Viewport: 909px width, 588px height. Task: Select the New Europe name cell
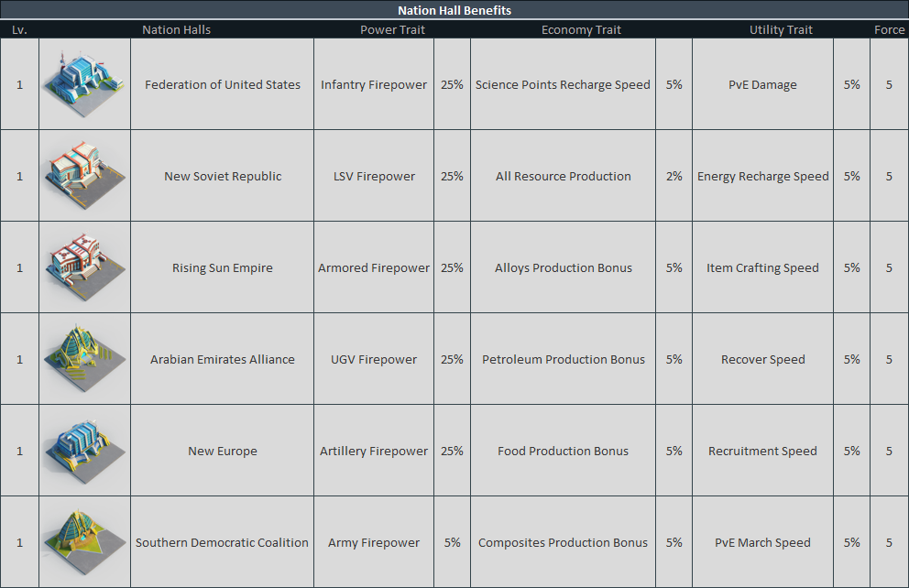pyautogui.click(x=223, y=451)
